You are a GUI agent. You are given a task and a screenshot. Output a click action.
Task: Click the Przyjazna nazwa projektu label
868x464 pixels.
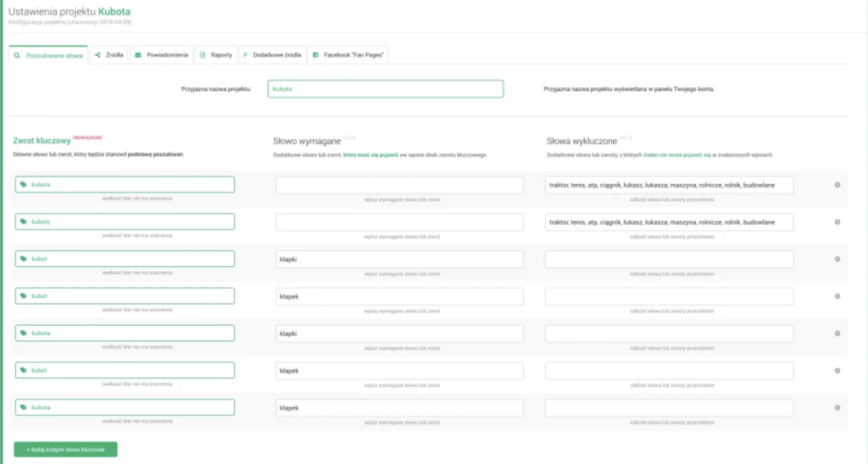[x=216, y=88]
